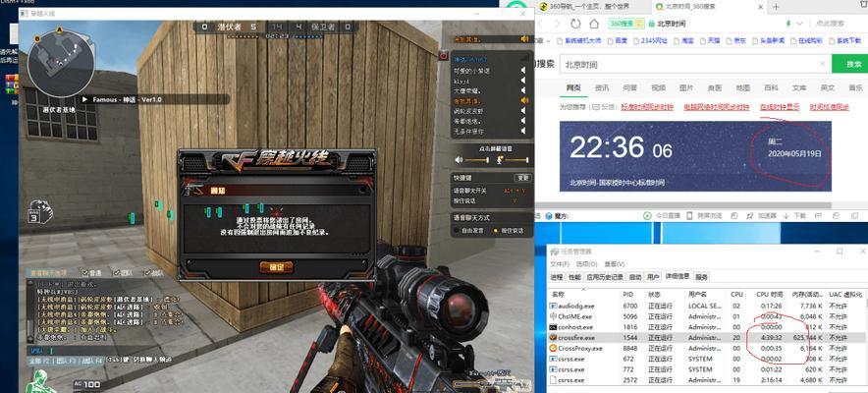Mute voice of player 亲爱倦倦
The width and height of the screenshot is (868, 393).
click(x=522, y=121)
